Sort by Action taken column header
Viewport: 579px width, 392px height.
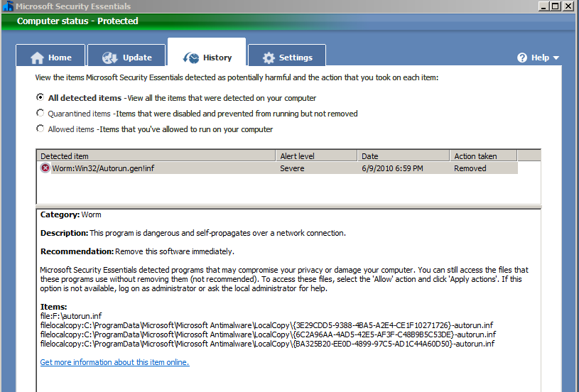tap(483, 156)
